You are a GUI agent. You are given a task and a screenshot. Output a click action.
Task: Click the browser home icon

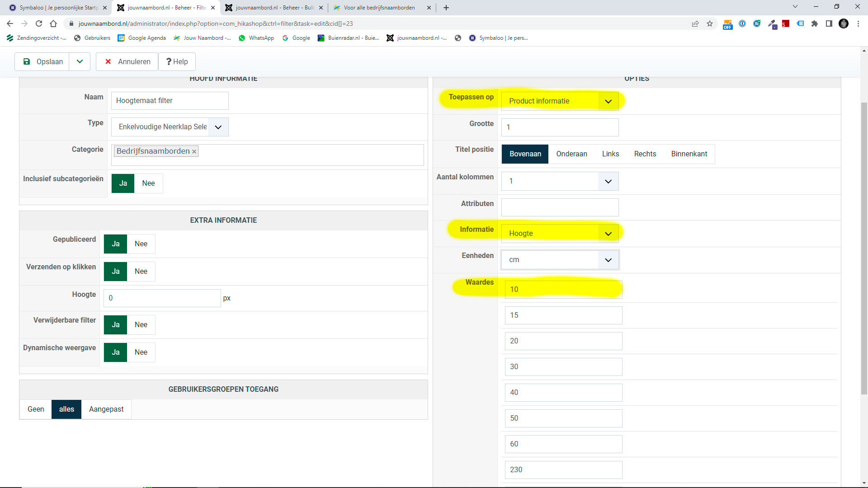click(x=53, y=23)
